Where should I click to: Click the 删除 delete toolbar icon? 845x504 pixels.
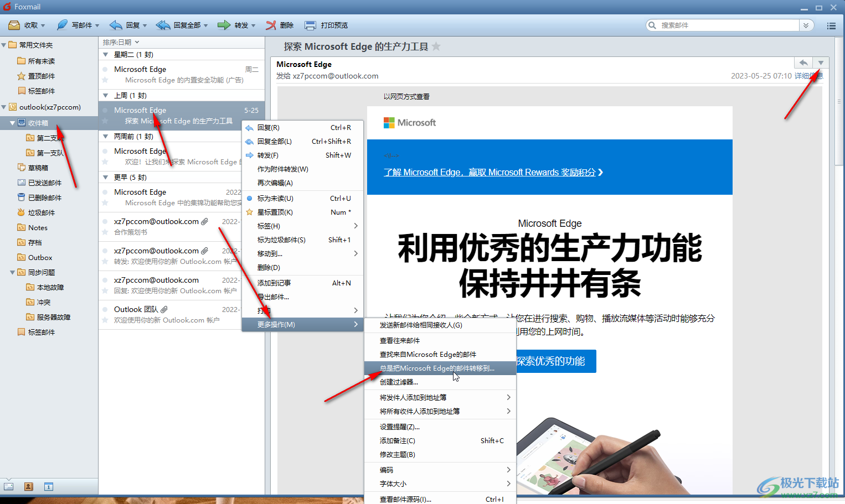pos(271,25)
